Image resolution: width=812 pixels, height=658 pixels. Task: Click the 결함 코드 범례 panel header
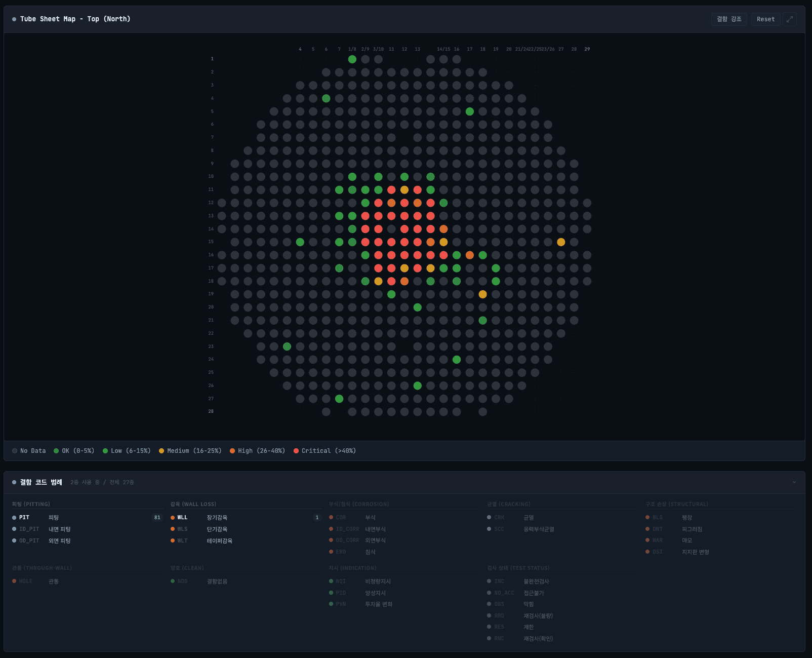pyautogui.click(x=40, y=482)
